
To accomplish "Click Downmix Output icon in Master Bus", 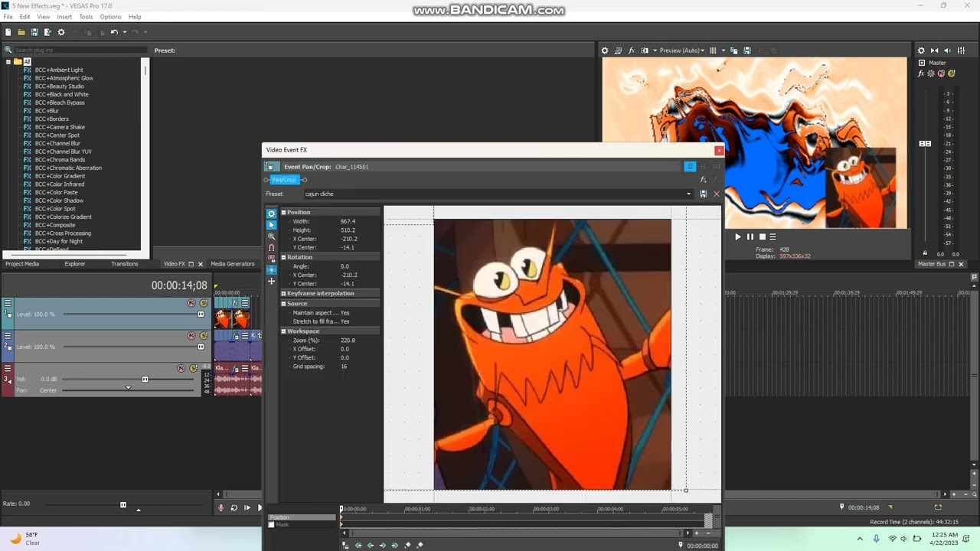I will click(x=934, y=51).
